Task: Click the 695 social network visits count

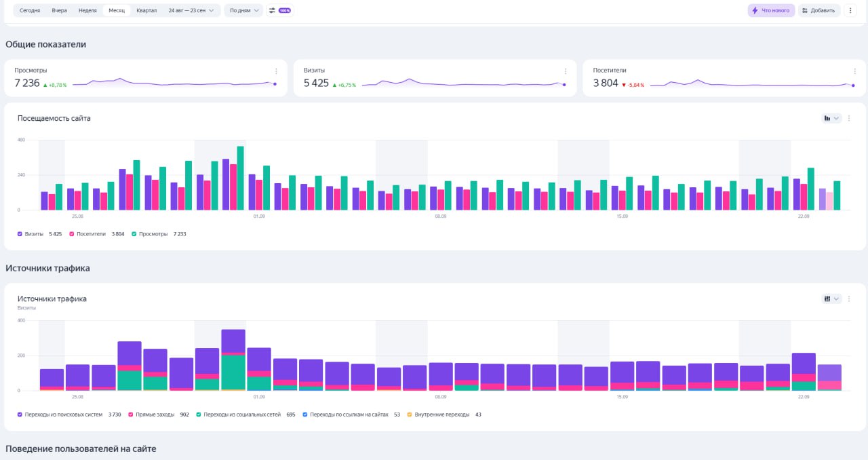Action: (x=291, y=414)
